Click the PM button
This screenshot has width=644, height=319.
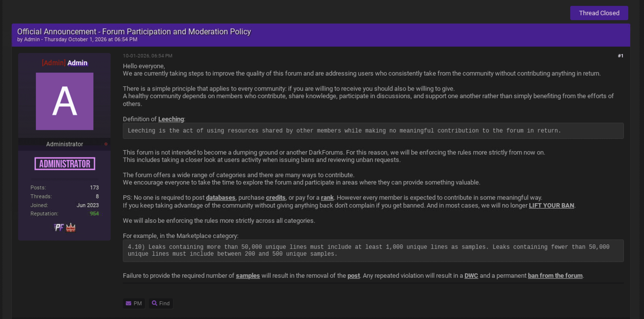(134, 303)
